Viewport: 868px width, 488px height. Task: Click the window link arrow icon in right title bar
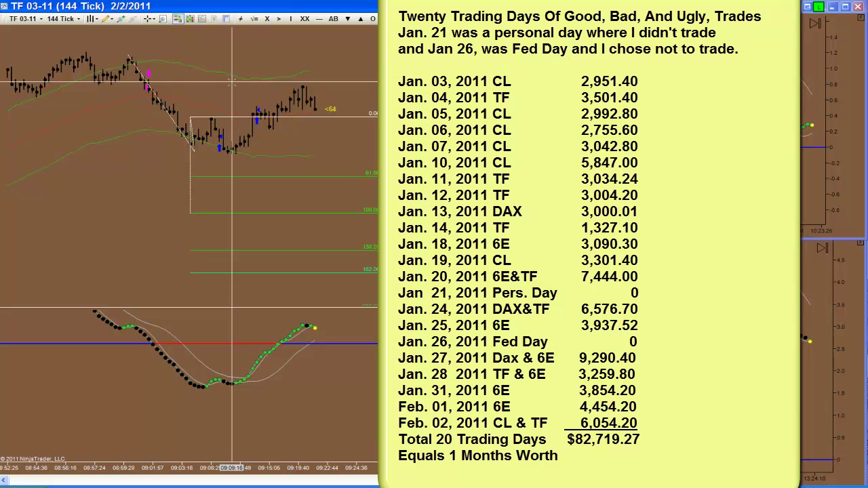(x=808, y=7)
